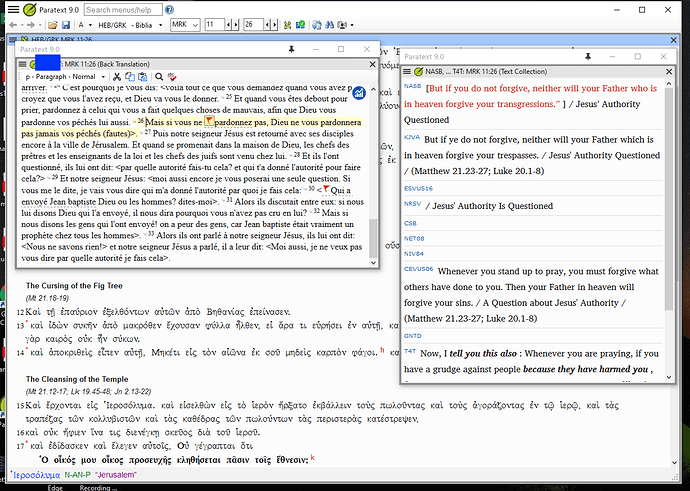Go forward with the right arrow

coord(31,25)
